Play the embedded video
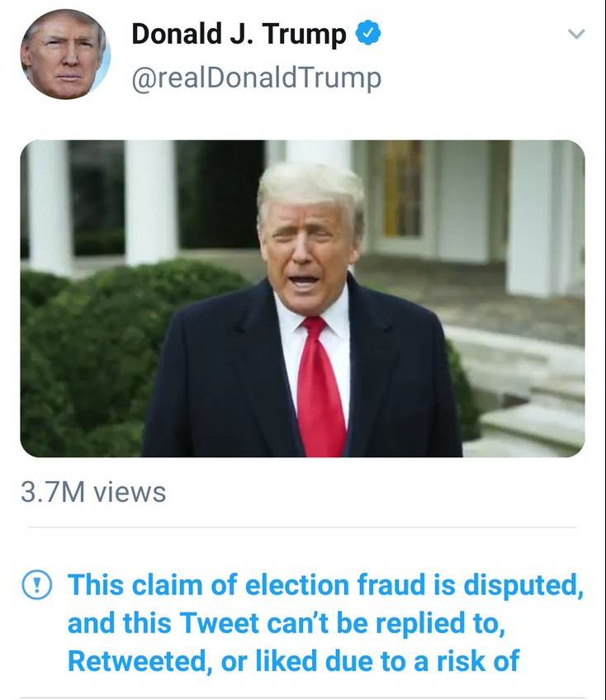The height and width of the screenshot is (700, 606). [302, 298]
